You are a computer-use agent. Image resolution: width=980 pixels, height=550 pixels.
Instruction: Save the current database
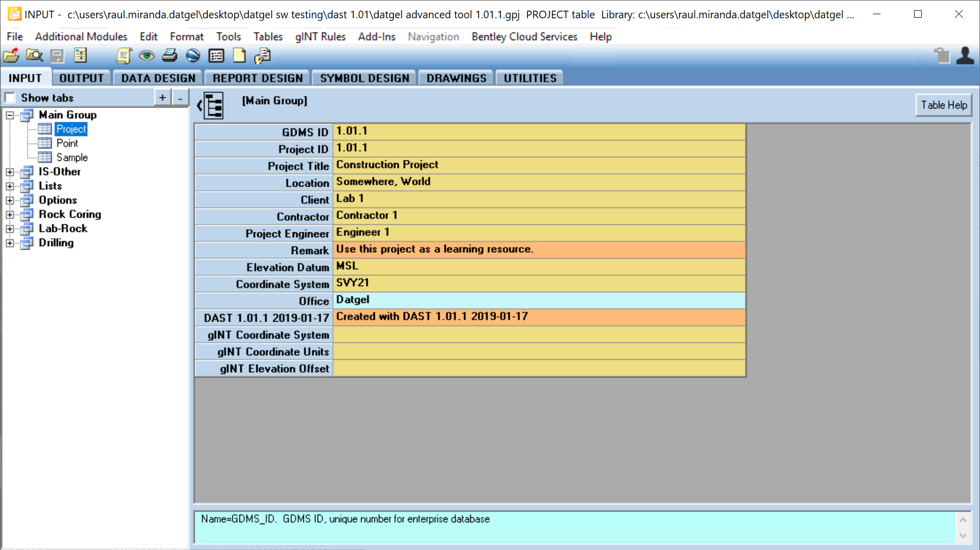point(57,56)
